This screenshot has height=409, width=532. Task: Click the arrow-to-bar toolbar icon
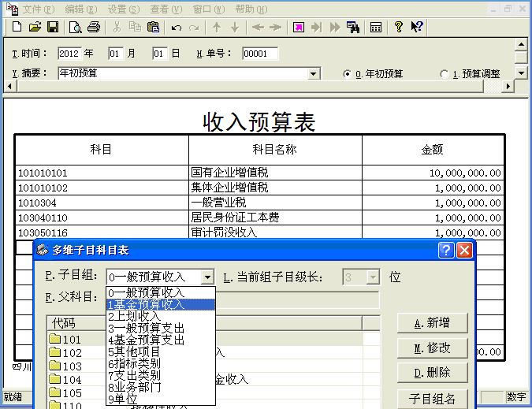[x=316, y=27]
